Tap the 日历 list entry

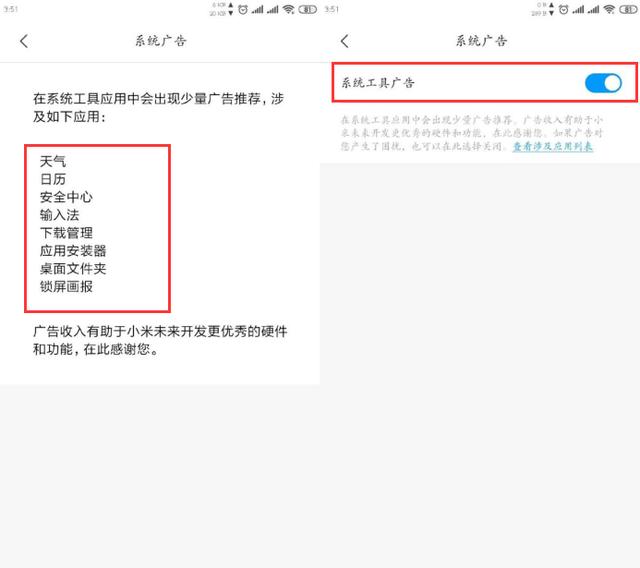(53, 179)
